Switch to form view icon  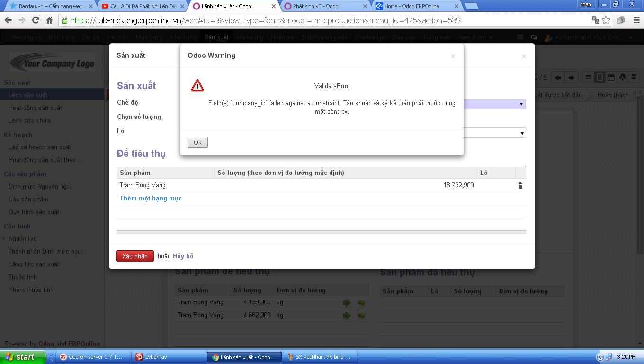click(x=599, y=77)
